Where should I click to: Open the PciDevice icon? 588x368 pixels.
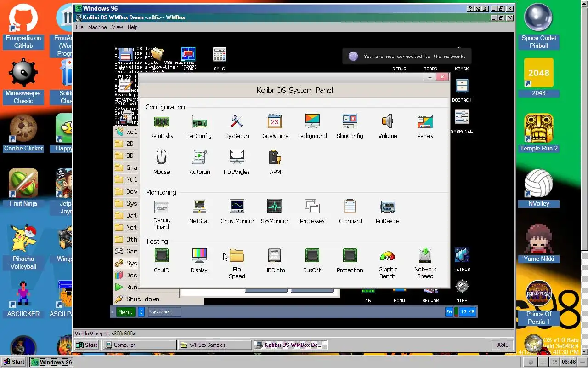[387, 207]
